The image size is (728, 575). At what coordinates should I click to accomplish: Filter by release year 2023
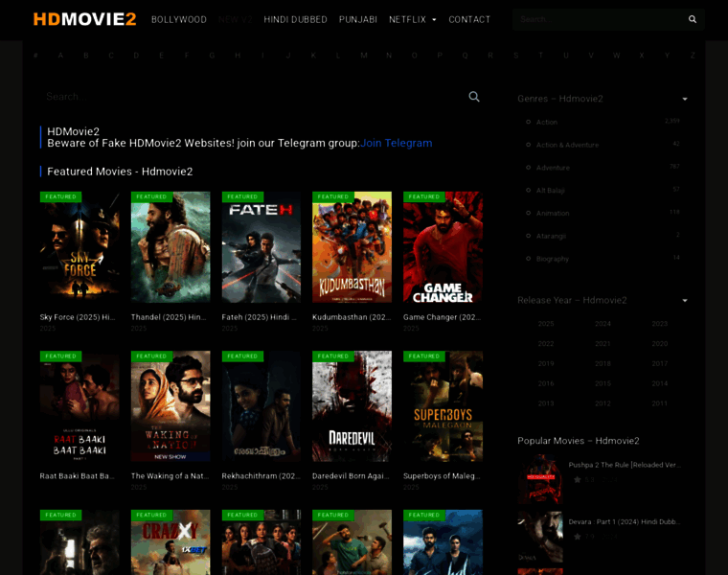(659, 324)
